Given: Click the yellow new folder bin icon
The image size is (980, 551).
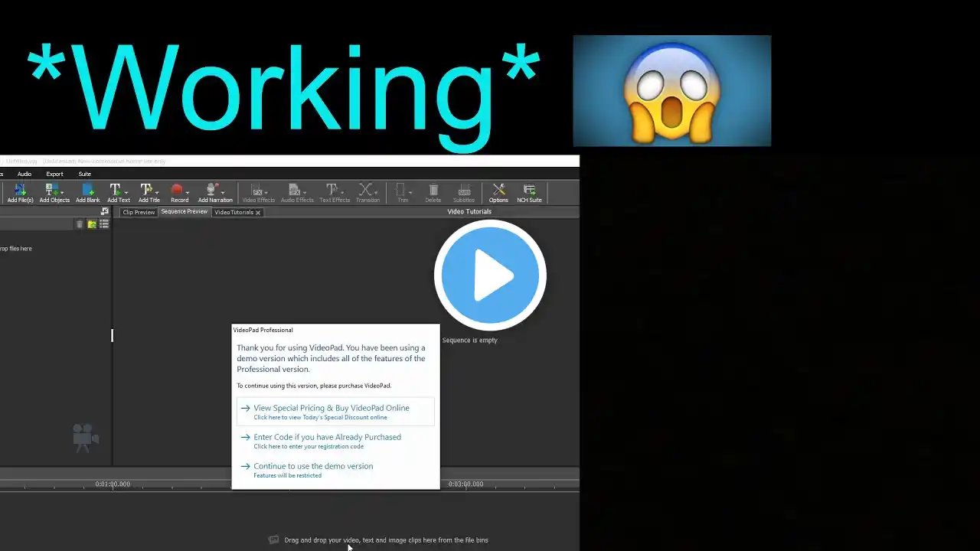Looking at the screenshot, I should [x=92, y=224].
